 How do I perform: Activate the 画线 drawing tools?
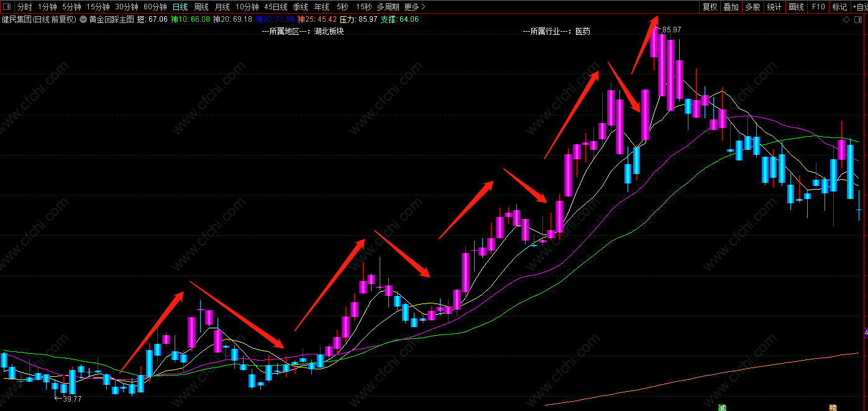(x=797, y=7)
